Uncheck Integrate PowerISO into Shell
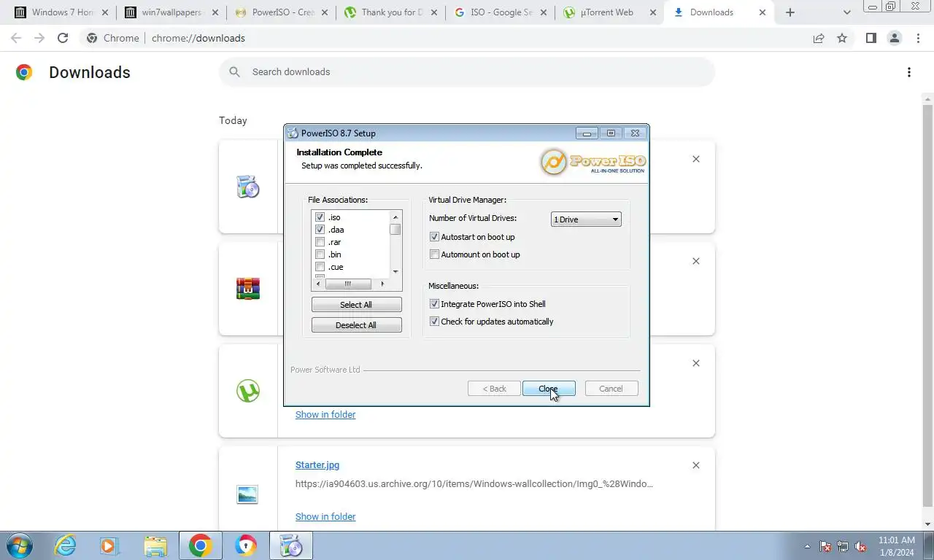 pyautogui.click(x=435, y=304)
